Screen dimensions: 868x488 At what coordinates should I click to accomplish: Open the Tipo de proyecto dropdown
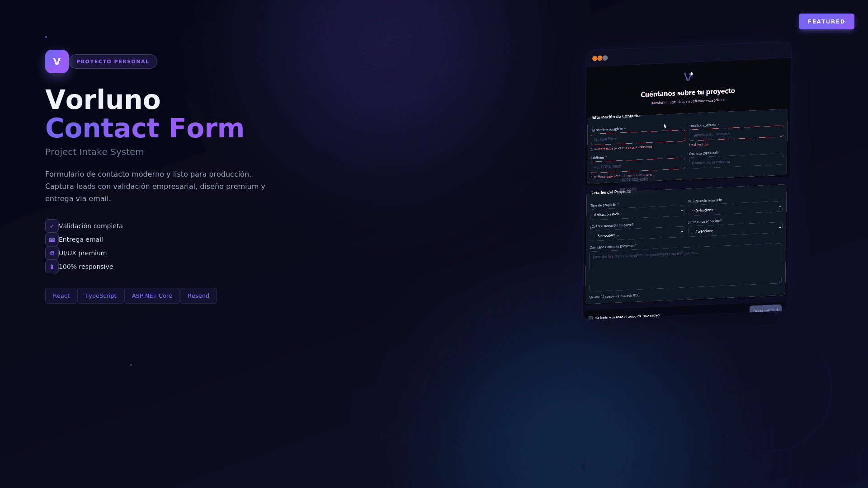(637, 212)
